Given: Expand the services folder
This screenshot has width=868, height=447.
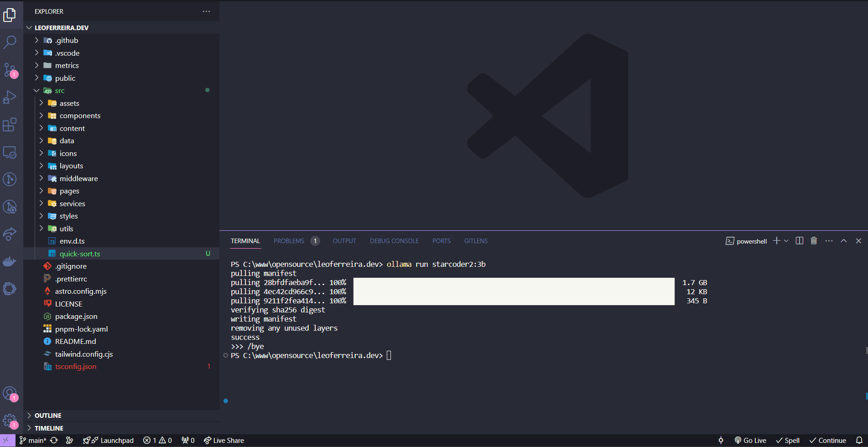Looking at the screenshot, I should click(x=121, y=203).
